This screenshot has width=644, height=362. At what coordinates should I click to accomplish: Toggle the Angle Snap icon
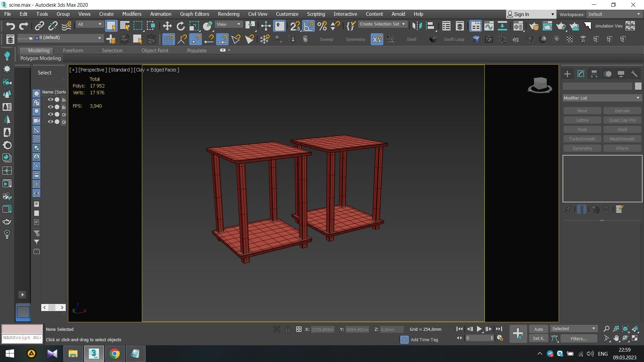309,26
